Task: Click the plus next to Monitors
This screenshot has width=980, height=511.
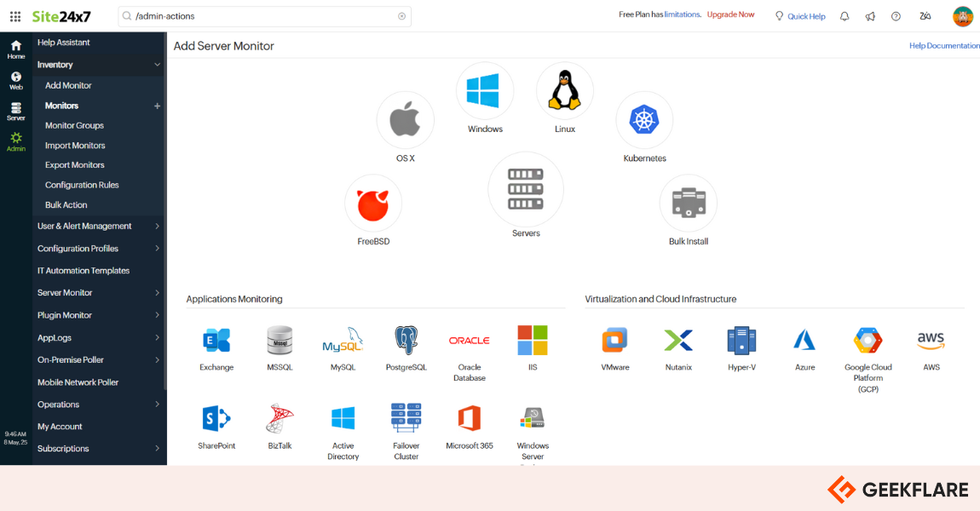Action: pos(158,106)
